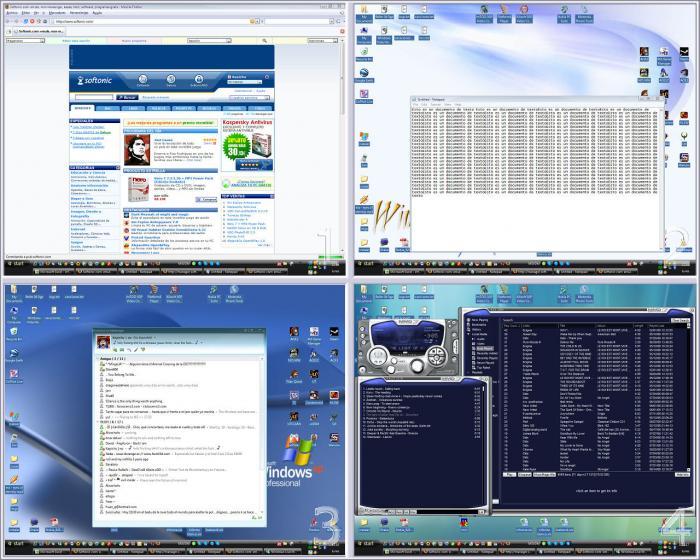
Task: Turn Winamp's large round volume knob
Action: [417, 366]
